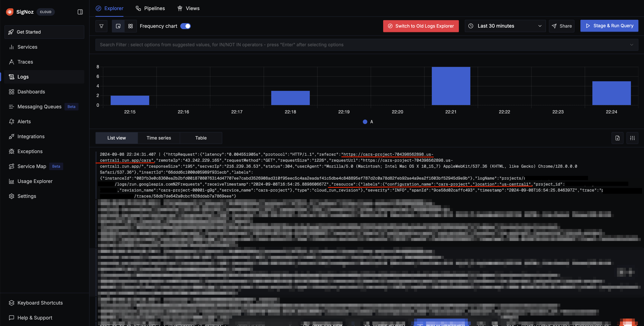Image resolution: width=644 pixels, height=326 pixels.
Task: Select Logs in the sidebar
Action: pos(44,77)
